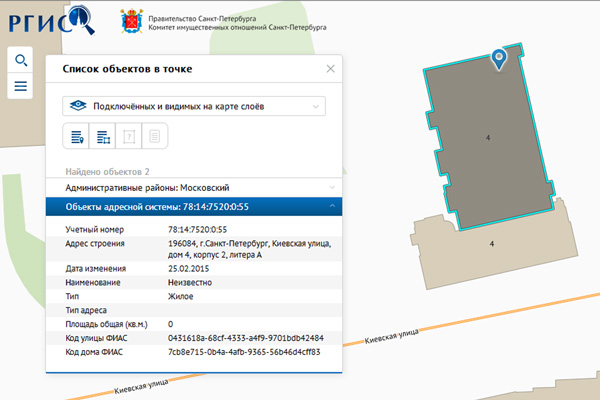Screen dimensions: 600x400
Task: Click the Код дома ФИАС label
Action: [94, 352]
